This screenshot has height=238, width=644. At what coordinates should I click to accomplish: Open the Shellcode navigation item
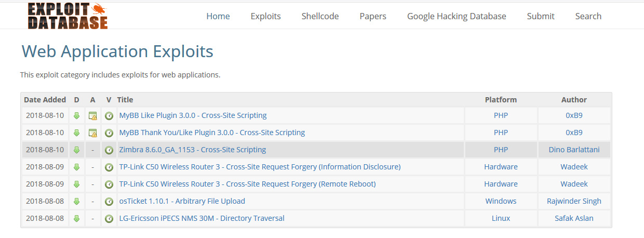point(320,16)
